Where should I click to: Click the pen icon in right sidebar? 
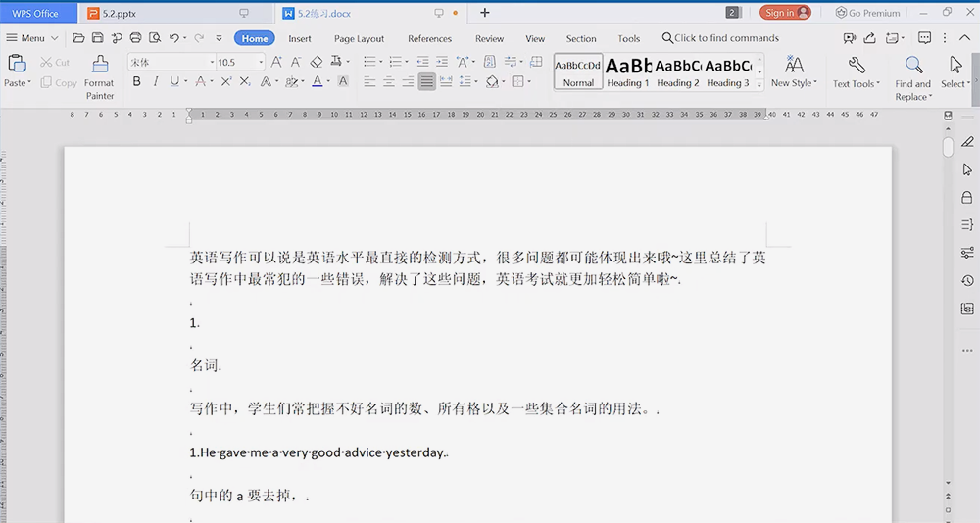pyautogui.click(x=967, y=142)
